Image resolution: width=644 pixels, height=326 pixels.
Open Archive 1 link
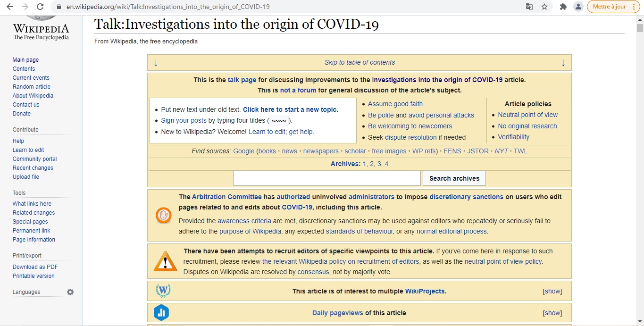[x=365, y=164]
